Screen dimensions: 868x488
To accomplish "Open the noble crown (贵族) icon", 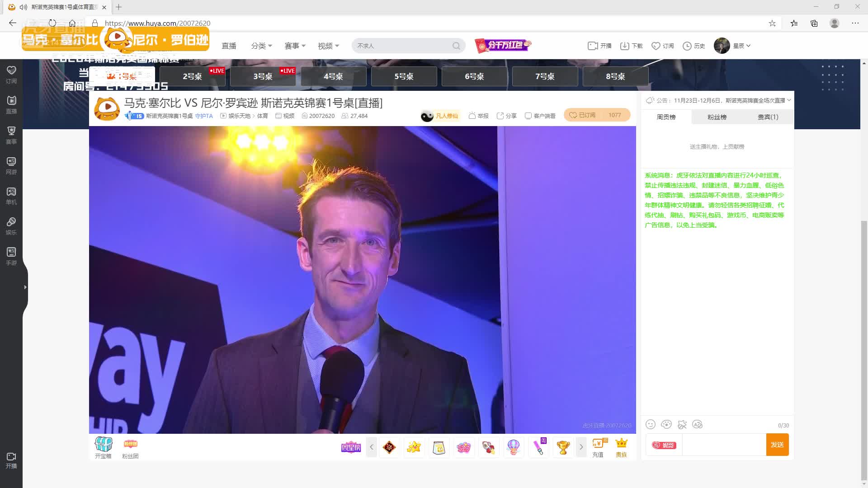I will click(622, 447).
